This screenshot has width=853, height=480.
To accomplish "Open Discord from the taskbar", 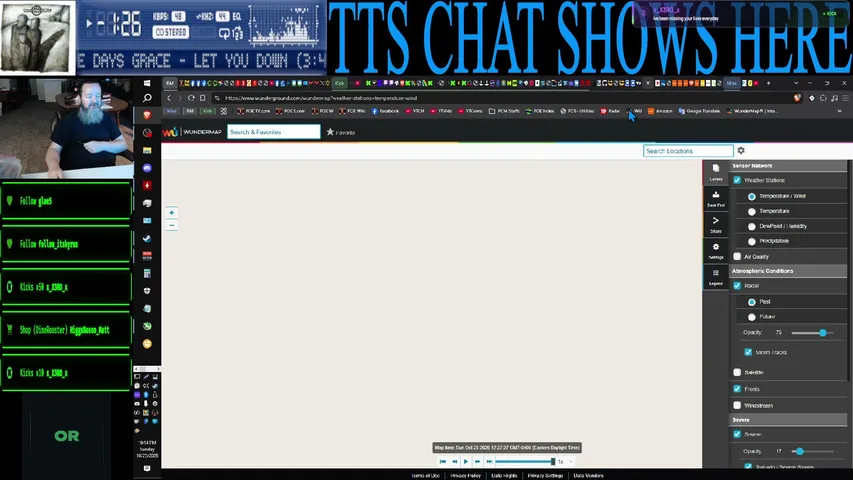I will coord(147,168).
